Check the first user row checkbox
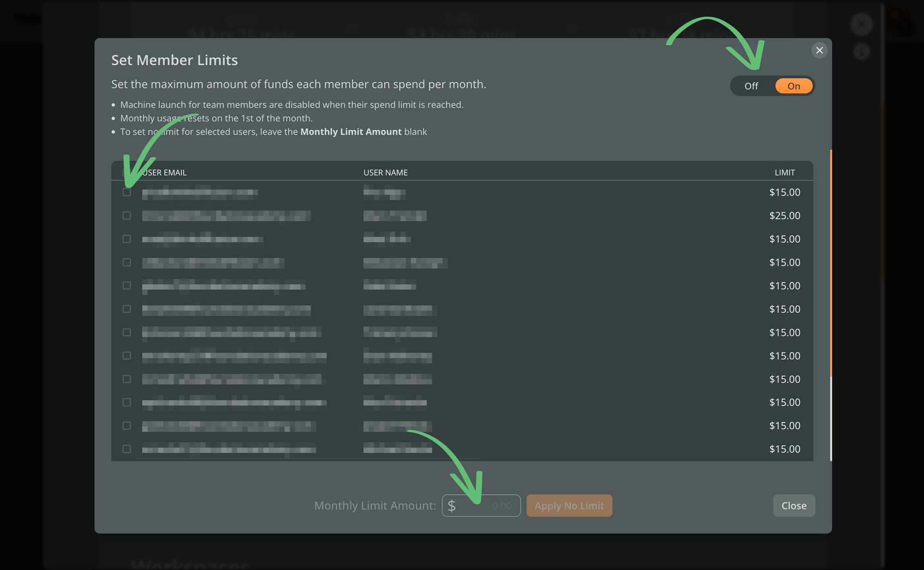 (x=127, y=192)
